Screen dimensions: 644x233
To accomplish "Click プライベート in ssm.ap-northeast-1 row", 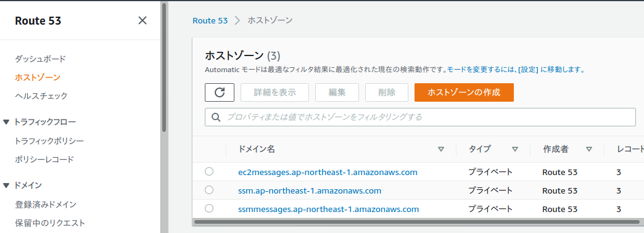I will [490, 190].
